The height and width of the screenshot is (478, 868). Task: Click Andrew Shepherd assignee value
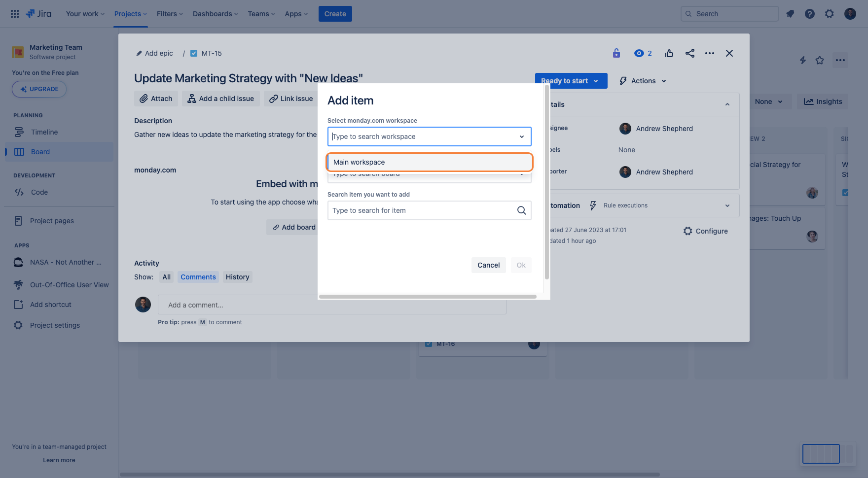[656, 129]
